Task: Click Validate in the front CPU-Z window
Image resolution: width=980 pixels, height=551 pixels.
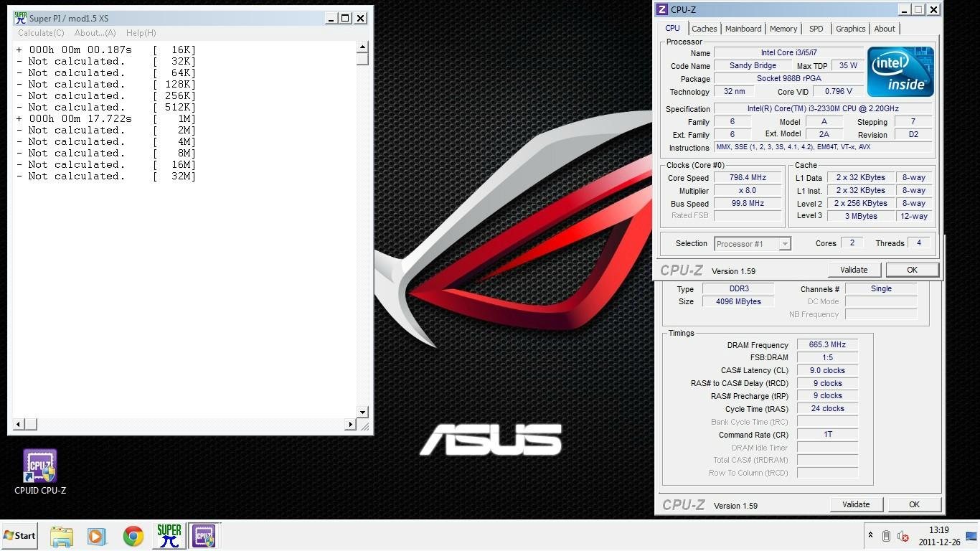Action: [x=854, y=270]
